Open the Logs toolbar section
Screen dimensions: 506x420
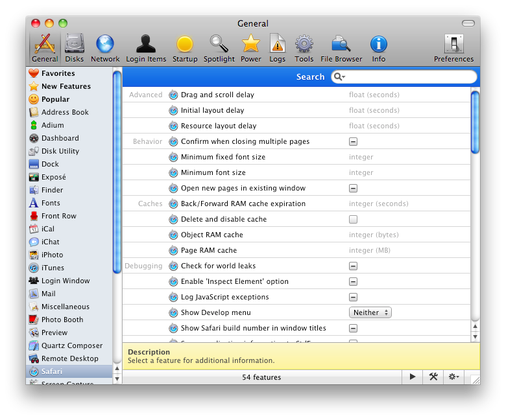pyautogui.click(x=277, y=49)
